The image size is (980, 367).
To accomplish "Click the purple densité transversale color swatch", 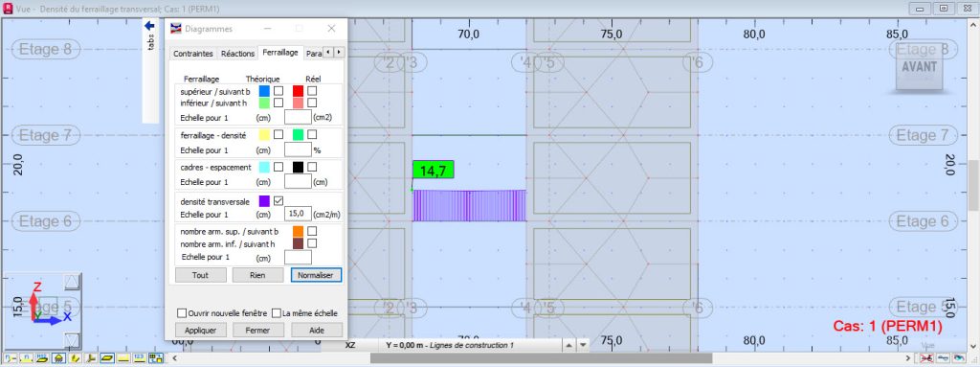I will (x=264, y=200).
